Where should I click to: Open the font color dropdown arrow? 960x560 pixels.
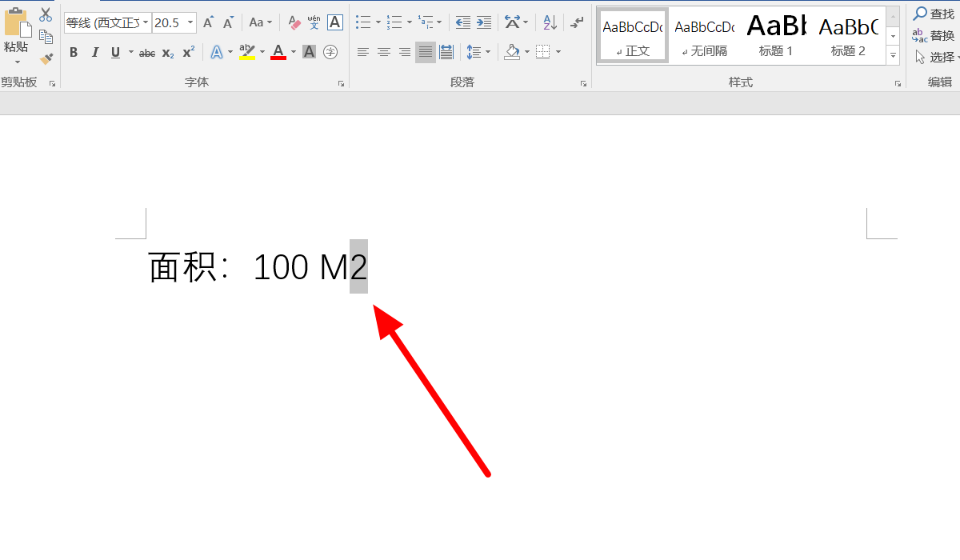tap(294, 53)
